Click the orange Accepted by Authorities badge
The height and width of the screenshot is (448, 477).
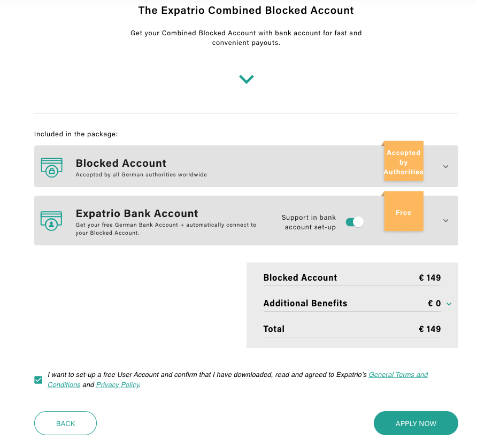(403, 162)
